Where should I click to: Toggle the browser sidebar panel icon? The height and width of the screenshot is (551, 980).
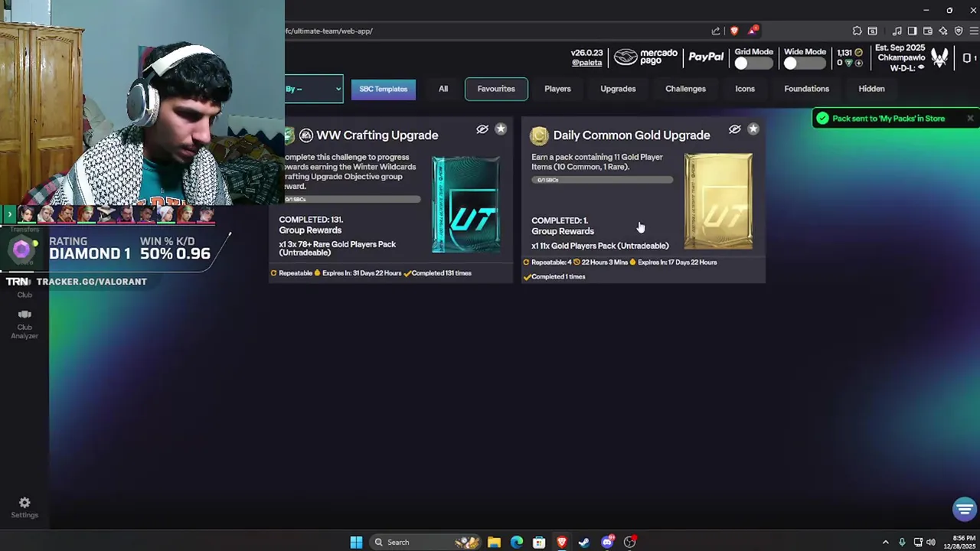pyautogui.click(x=912, y=31)
